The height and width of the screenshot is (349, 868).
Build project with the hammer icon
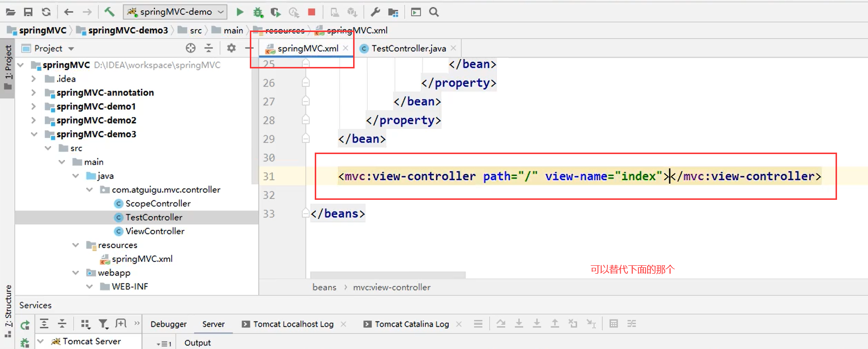pos(109,12)
